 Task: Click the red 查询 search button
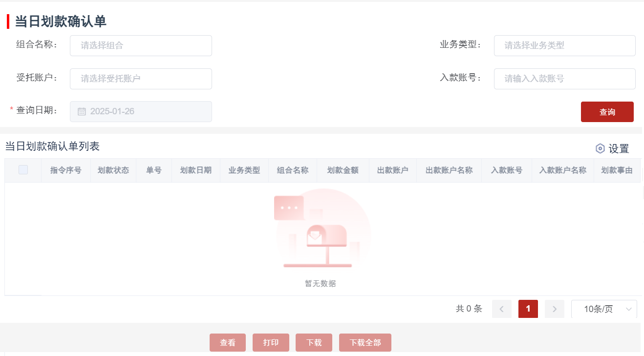(607, 112)
